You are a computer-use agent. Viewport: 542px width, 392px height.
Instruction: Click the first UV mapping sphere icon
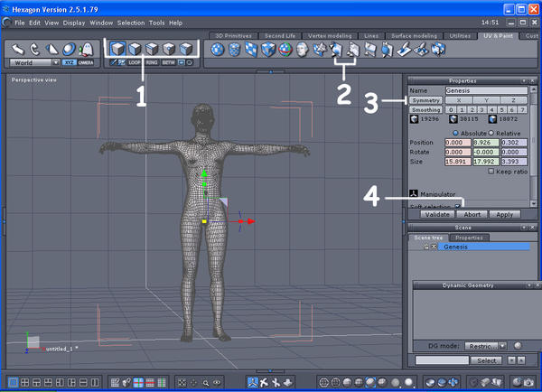click(219, 50)
